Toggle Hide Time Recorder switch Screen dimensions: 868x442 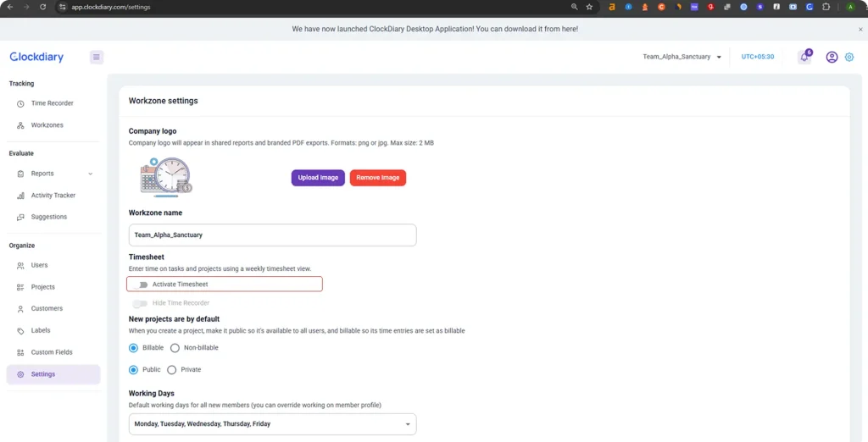[141, 303]
